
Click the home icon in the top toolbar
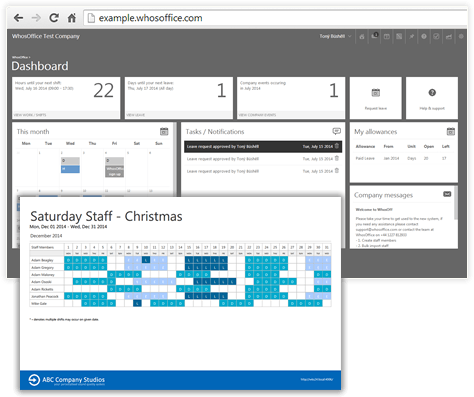[362, 37]
